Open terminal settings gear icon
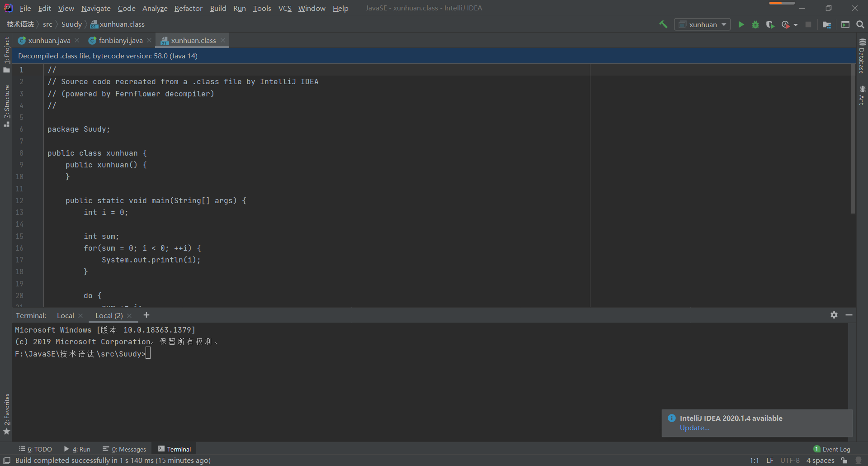The image size is (868, 466). coord(834,315)
